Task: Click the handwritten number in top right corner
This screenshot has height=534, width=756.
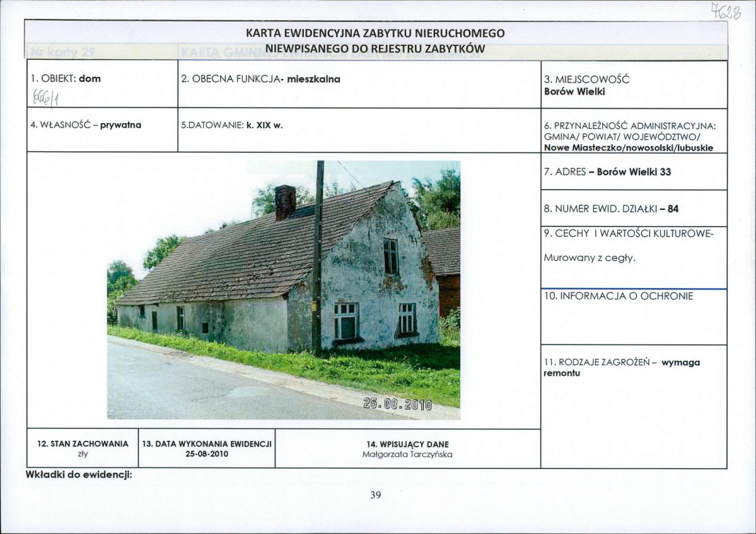Action: pos(724,9)
